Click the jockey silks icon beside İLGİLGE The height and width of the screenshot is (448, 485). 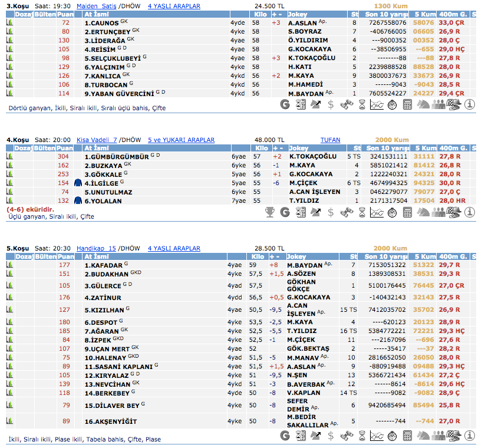(78, 183)
